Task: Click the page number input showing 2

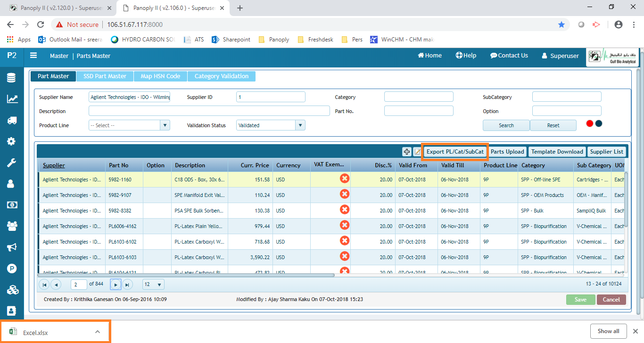Action: (x=79, y=285)
